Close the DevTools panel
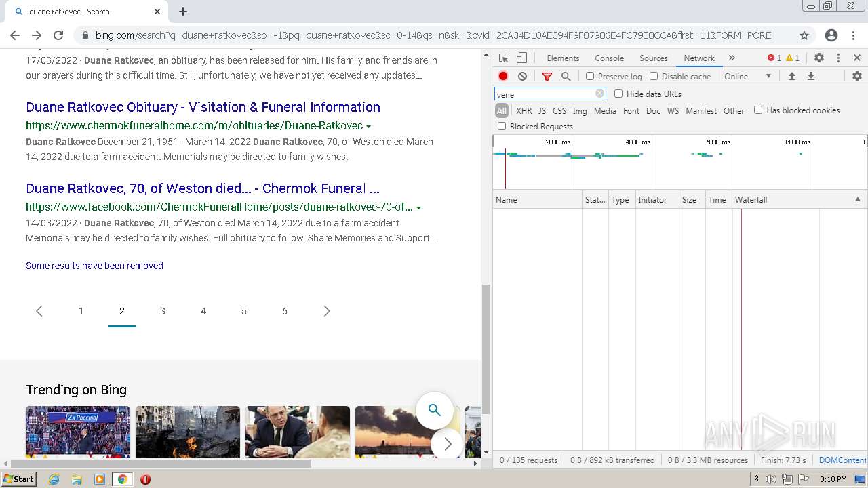Image resolution: width=868 pixels, height=488 pixels. (857, 58)
